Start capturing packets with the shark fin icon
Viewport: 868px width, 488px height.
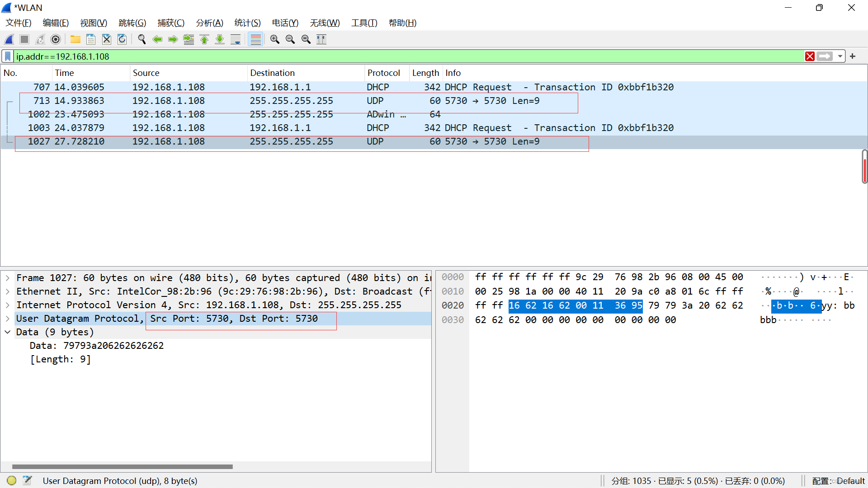click(9, 39)
